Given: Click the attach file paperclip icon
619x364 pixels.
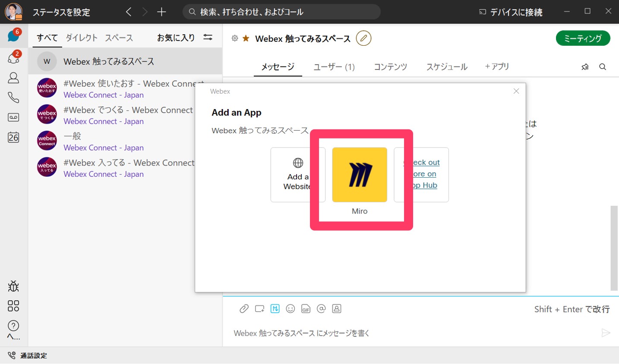Looking at the screenshot, I should (244, 309).
